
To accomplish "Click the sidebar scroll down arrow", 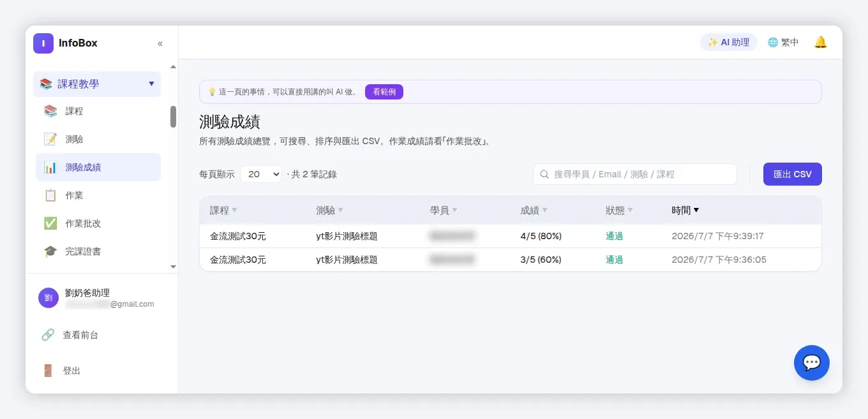I will pyautogui.click(x=173, y=267).
